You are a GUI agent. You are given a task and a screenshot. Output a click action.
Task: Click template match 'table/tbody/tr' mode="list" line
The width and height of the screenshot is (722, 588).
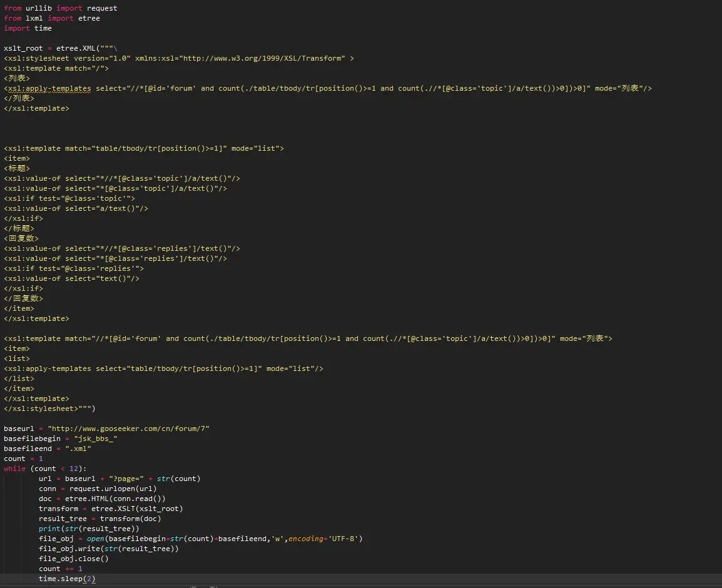(x=144, y=149)
